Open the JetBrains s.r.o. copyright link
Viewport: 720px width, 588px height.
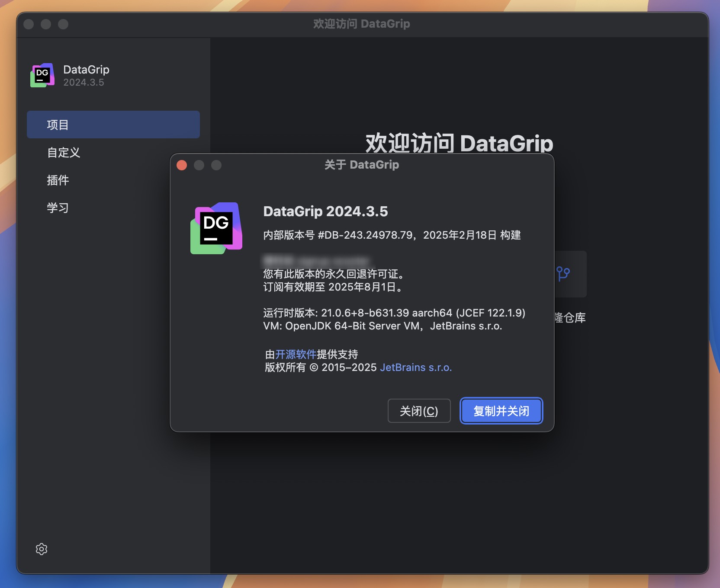(x=416, y=367)
